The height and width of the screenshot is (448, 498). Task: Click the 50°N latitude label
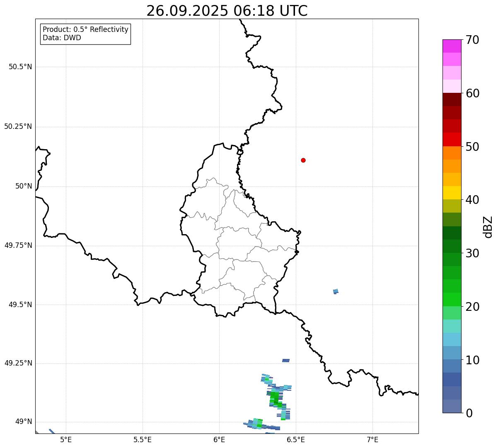[24, 186]
